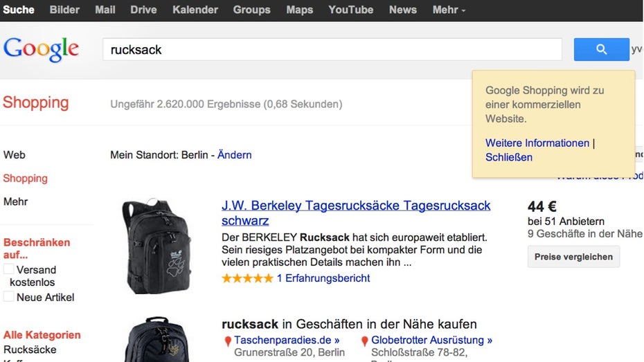Open YouTube from the top navigation bar
The image size is (644, 362).
tap(350, 10)
